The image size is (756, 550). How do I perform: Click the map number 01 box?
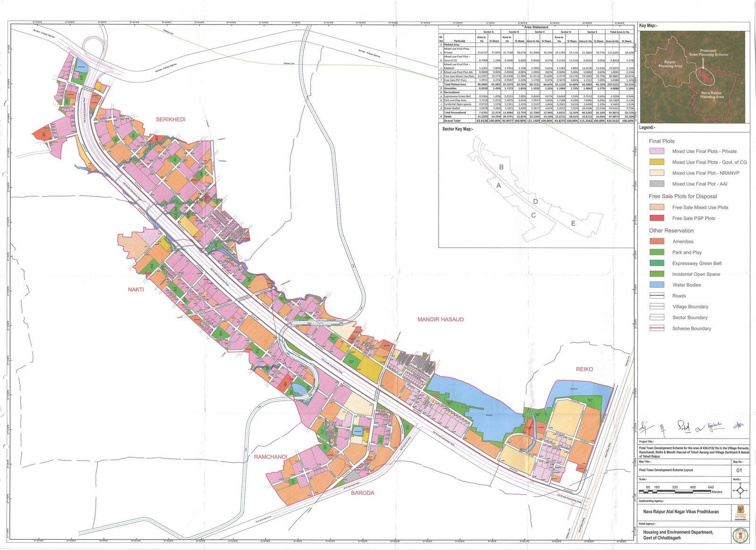[x=739, y=470]
